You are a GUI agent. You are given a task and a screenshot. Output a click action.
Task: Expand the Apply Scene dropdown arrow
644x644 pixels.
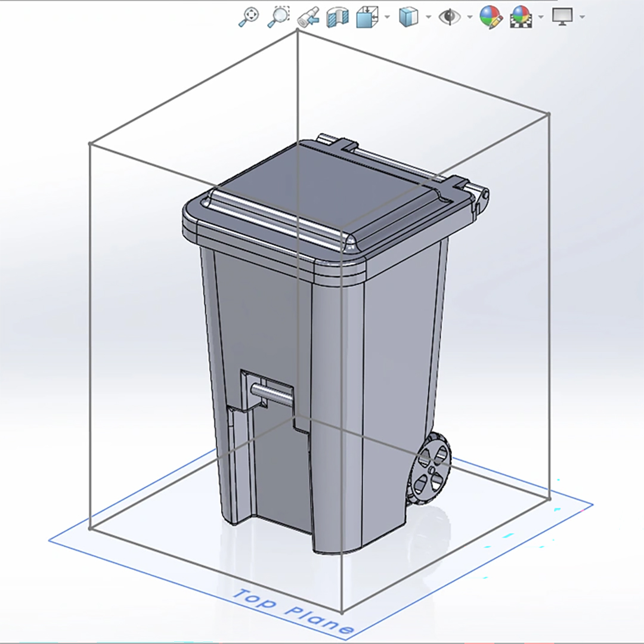click(x=541, y=17)
